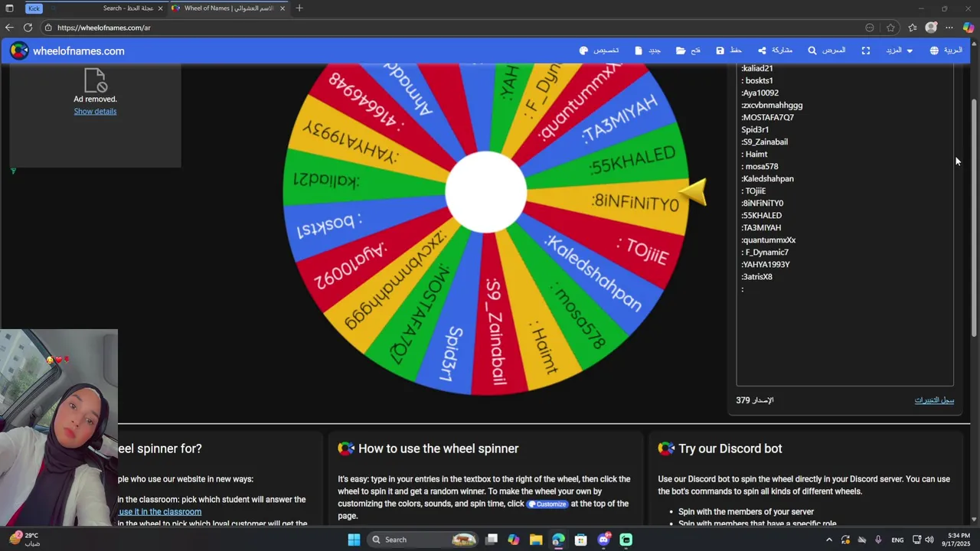Open the clock and date 5:34 PM

pyautogui.click(x=959, y=540)
